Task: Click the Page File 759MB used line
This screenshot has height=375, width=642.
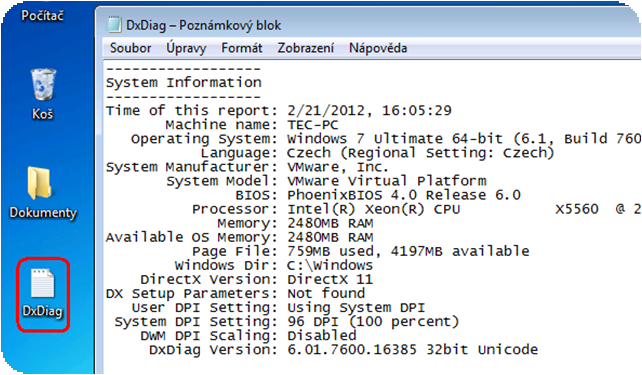Action: (361, 251)
